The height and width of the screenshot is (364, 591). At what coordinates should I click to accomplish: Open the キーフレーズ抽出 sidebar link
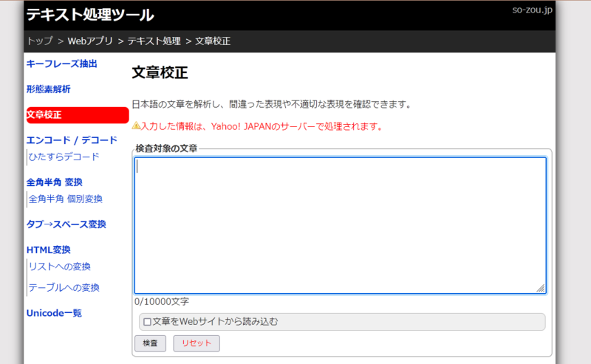coord(62,63)
